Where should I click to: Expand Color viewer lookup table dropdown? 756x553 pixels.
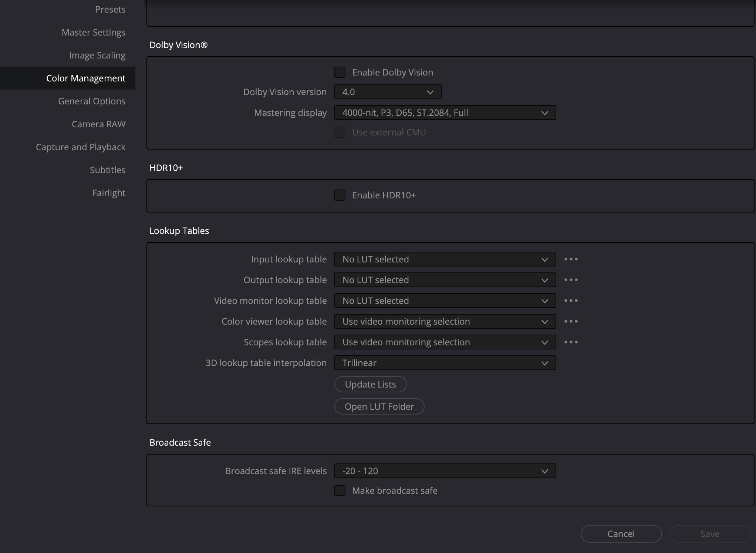click(x=445, y=321)
